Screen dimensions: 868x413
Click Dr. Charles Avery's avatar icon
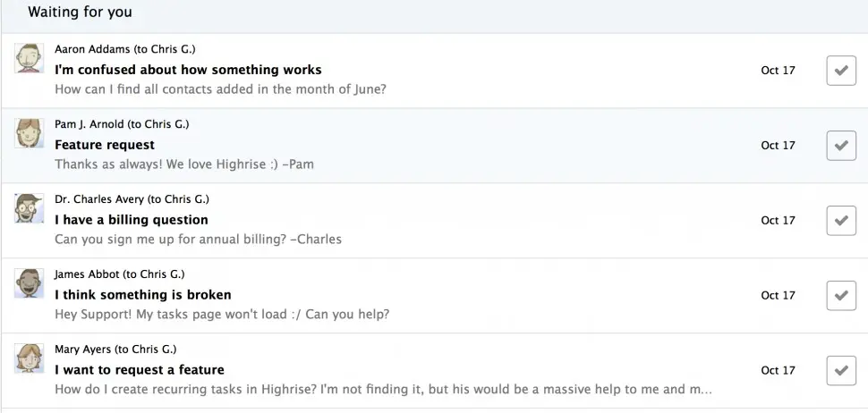click(x=30, y=209)
